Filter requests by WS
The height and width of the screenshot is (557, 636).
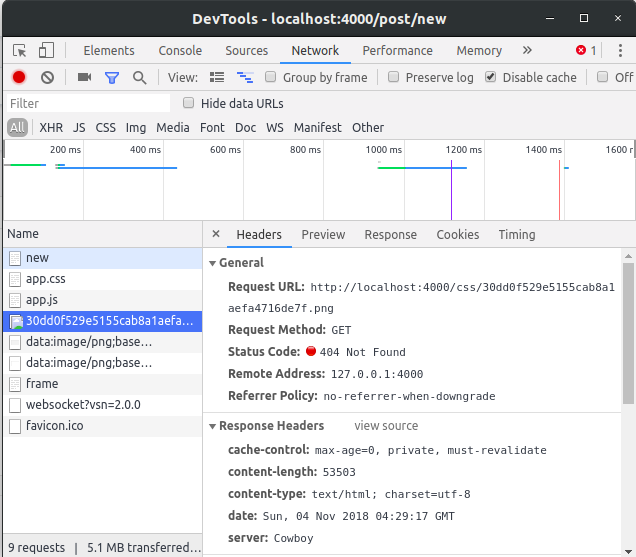coord(275,128)
